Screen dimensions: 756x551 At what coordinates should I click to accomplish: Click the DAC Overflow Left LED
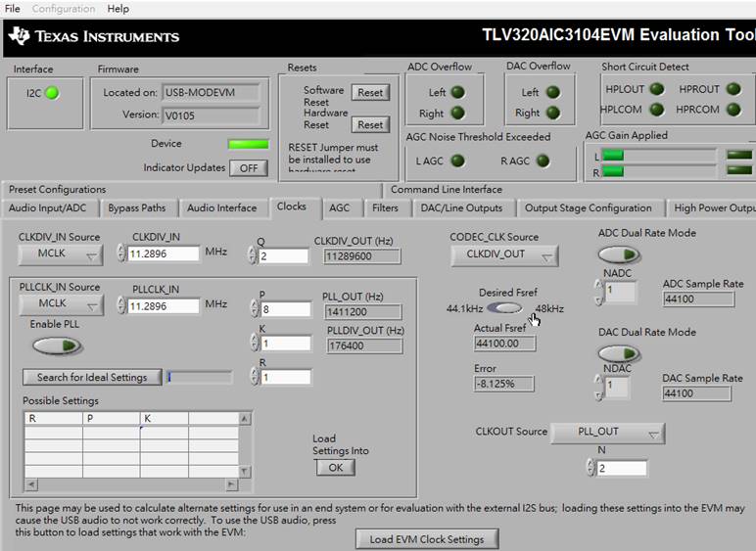[553, 92]
